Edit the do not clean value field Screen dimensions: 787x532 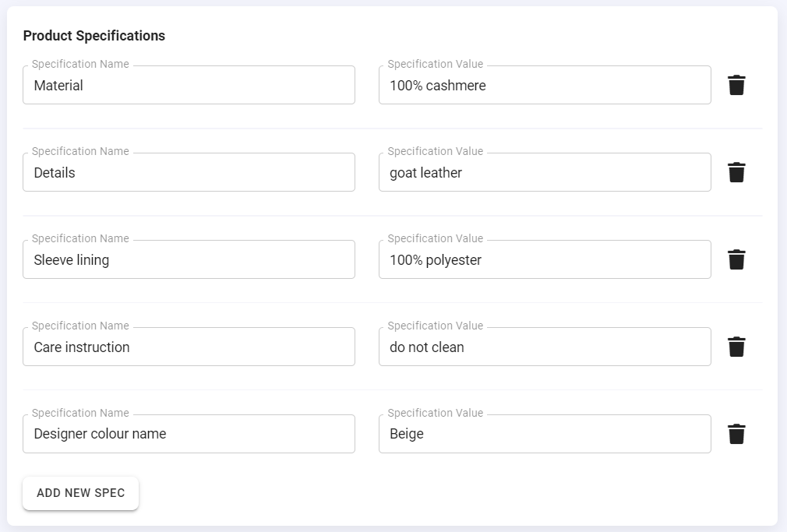[x=543, y=347]
